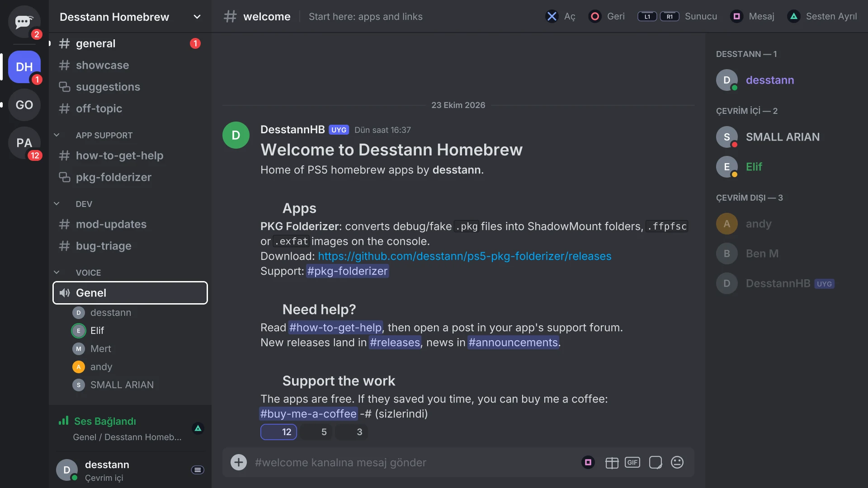Follow #announcements channel mention
The width and height of the screenshot is (868, 488).
pos(514,343)
